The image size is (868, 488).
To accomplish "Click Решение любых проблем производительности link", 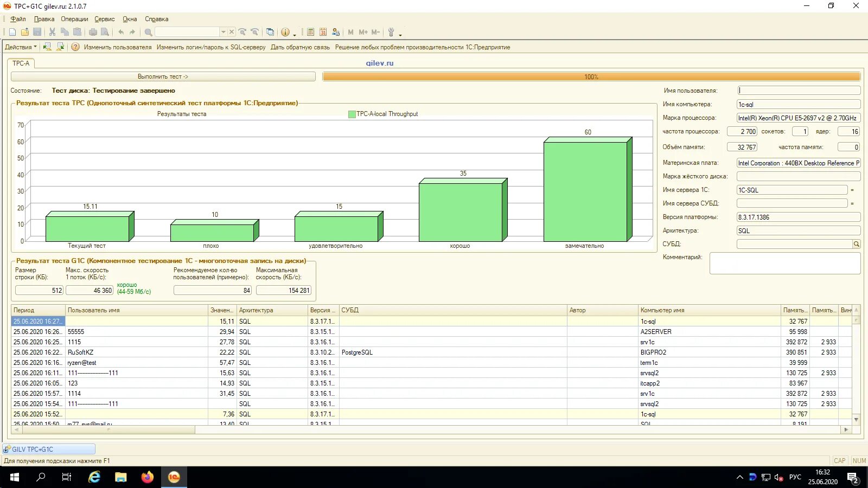I will pos(423,47).
